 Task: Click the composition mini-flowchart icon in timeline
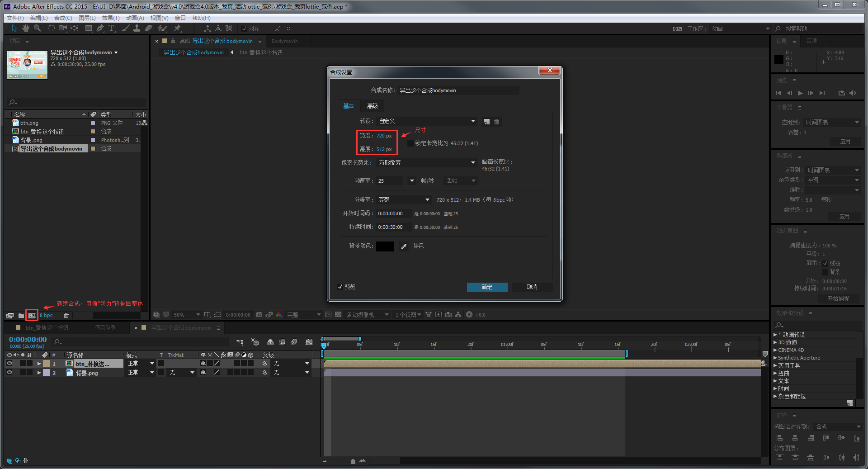tap(240, 342)
